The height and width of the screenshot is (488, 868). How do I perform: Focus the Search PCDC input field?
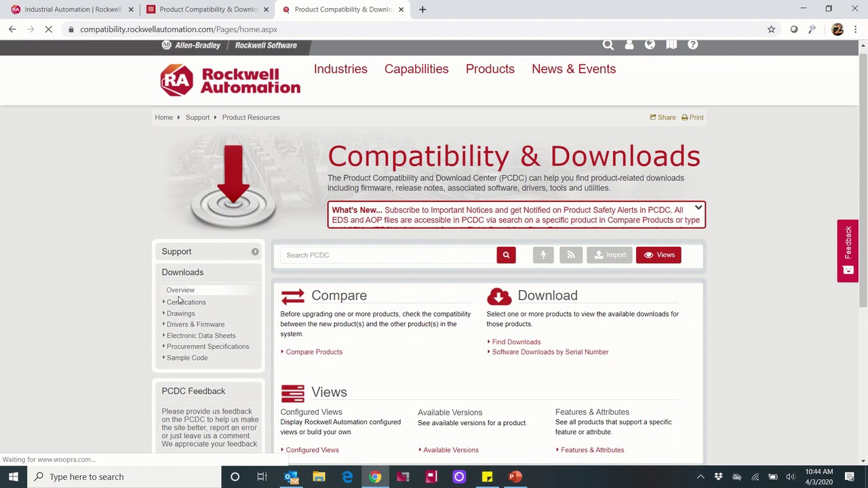[389, 255]
